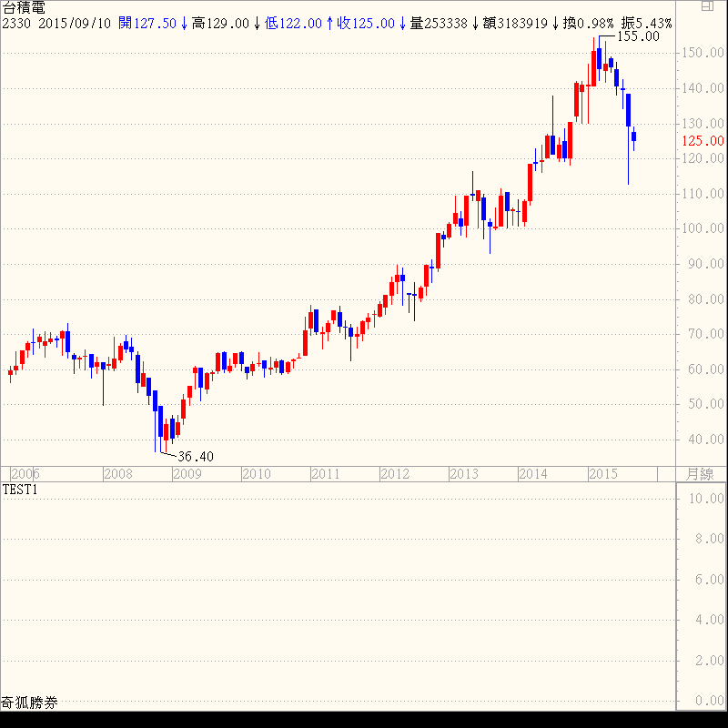Click the low price 低122.00

pyautogui.click(x=293, y=24)
